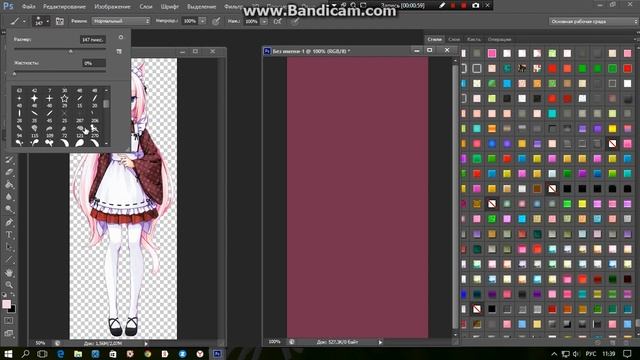Expand status bar arrow of the 100% document
Viewport: 640px width, 360px height.
[380, 342]
